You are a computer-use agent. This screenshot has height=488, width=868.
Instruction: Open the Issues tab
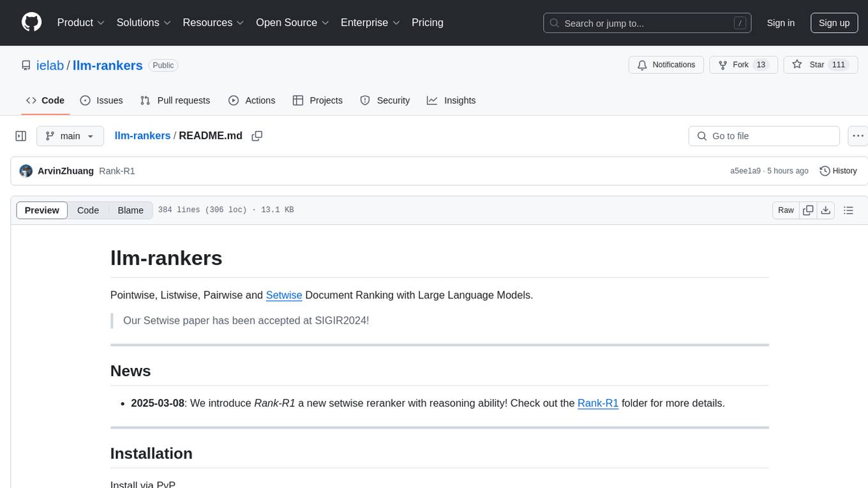coord(101,100)
